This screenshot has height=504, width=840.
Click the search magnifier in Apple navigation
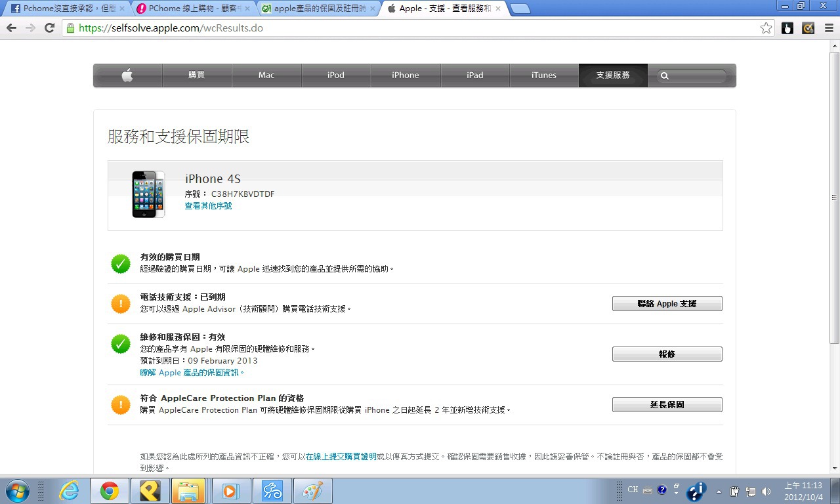(665, 75)
